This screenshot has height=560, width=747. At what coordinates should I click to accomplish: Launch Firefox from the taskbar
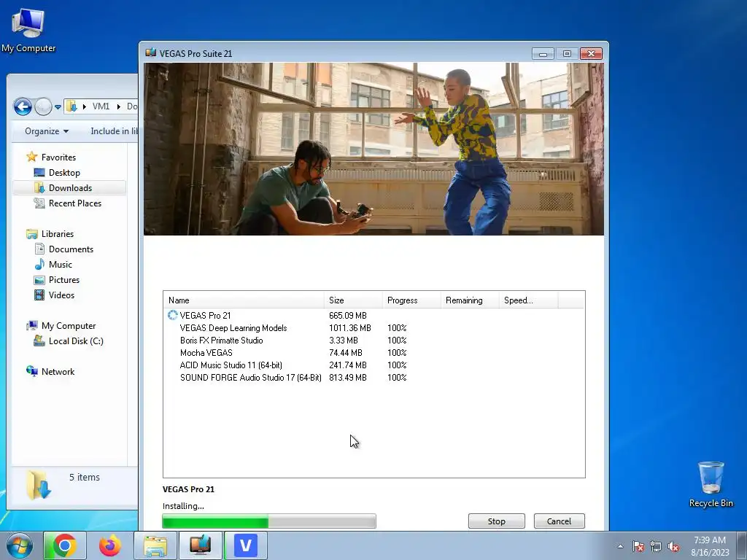pos(110,545)
